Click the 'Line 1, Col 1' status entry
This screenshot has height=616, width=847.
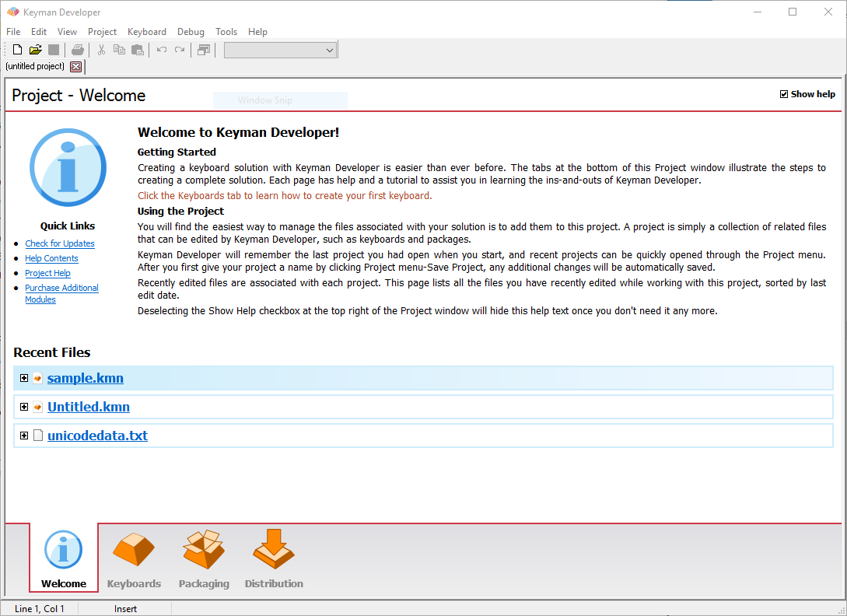coord(40,608)
